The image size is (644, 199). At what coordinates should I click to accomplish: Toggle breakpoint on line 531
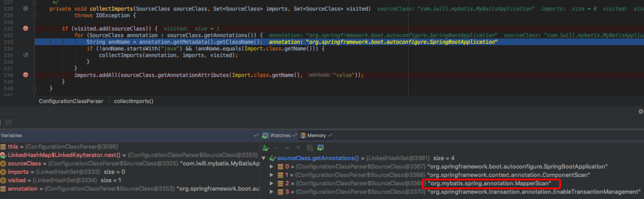(x=25, y=28)
